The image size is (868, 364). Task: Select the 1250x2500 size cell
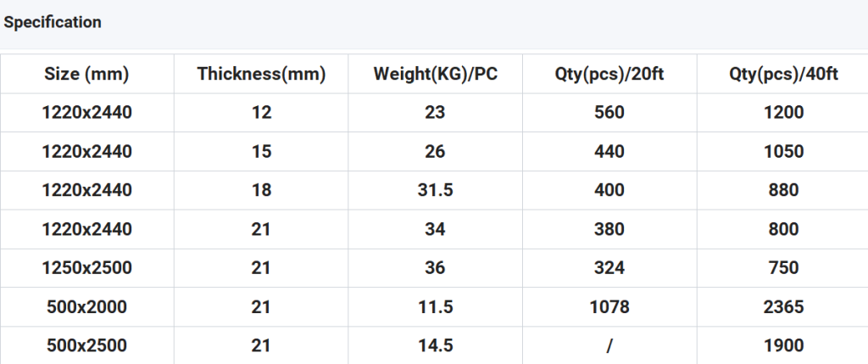87,267
